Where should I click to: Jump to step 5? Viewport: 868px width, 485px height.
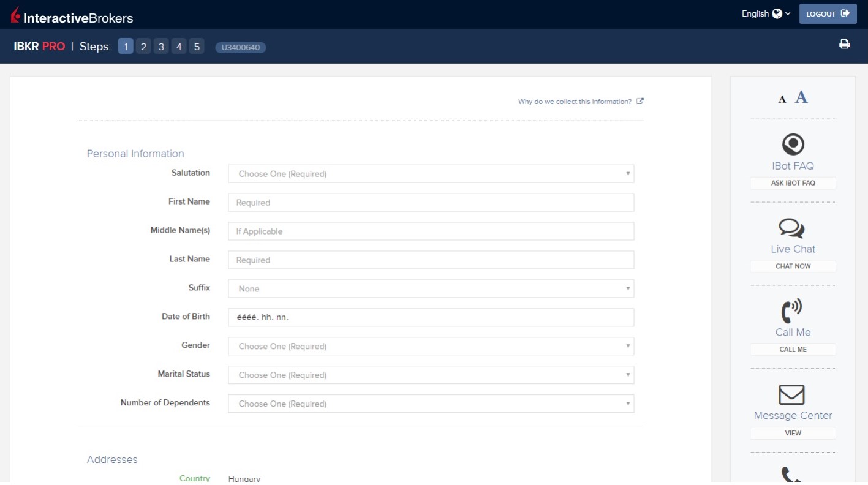(x=196, y=47)
